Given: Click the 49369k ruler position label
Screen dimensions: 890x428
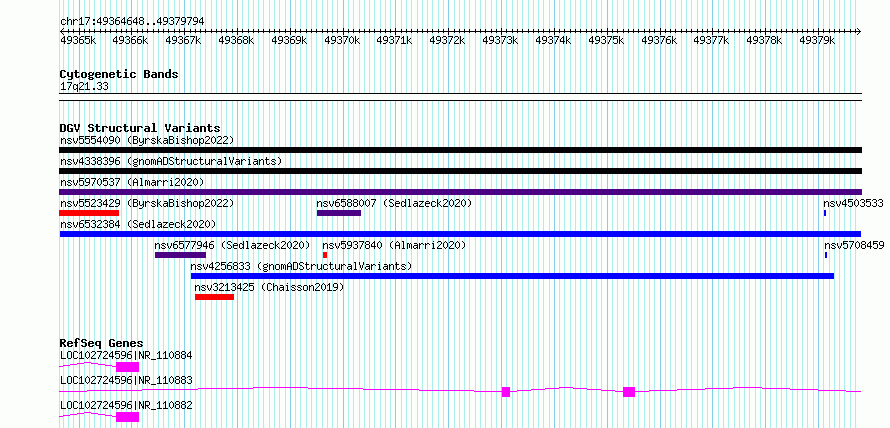Looking at the screenshot, I should coord(289,40).
